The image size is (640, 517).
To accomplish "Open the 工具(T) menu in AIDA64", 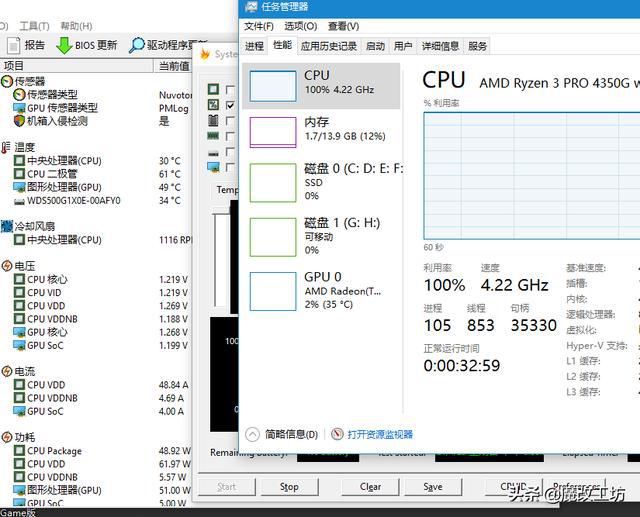I will click(34, 26).
